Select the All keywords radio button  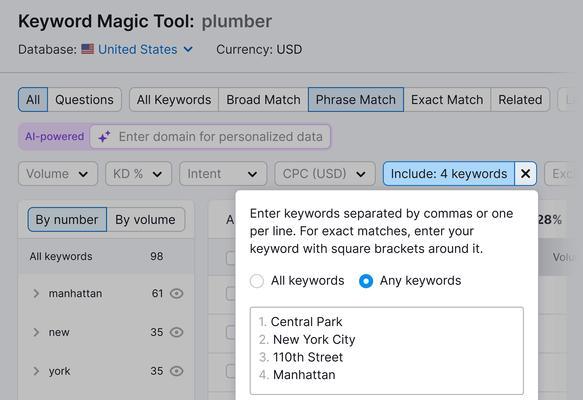[x=257, y=281]
